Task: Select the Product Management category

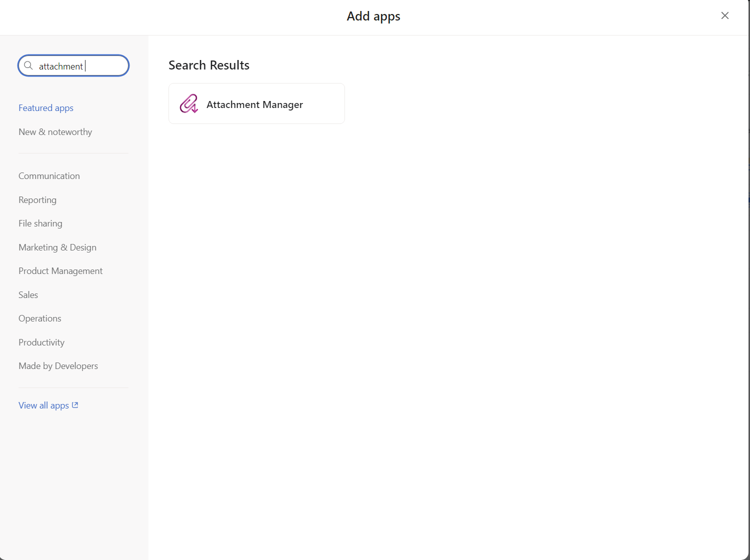Action: [60, 270]
